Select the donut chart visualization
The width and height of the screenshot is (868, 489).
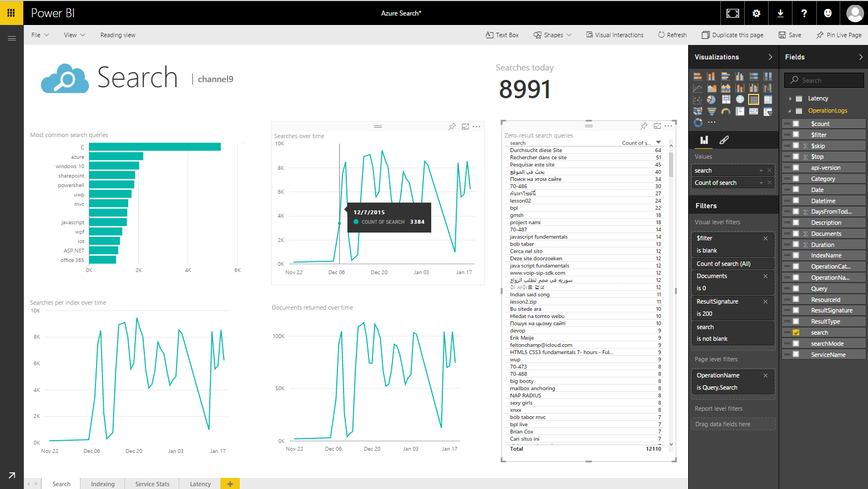tap(698, 123)
